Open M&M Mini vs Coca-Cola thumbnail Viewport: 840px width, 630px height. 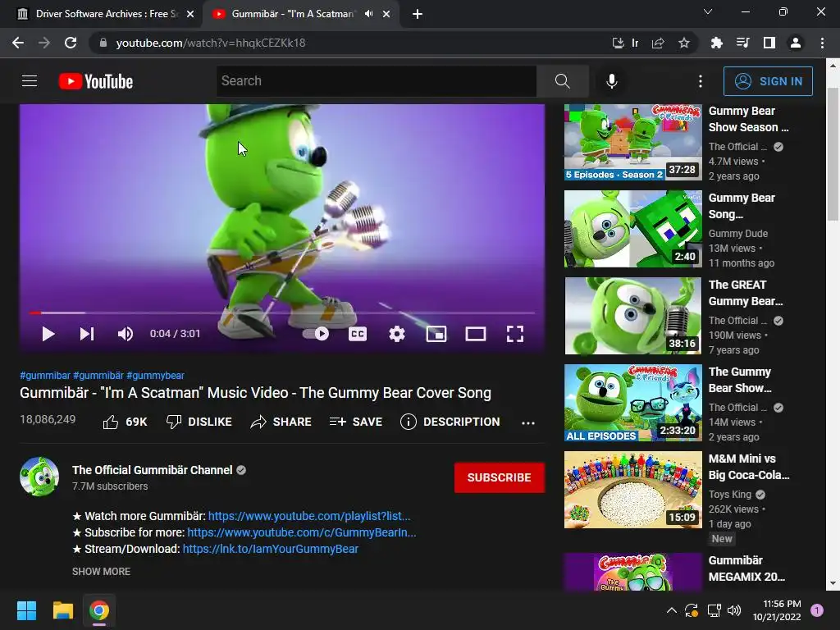pyautogui.click(x=632, y=489)
